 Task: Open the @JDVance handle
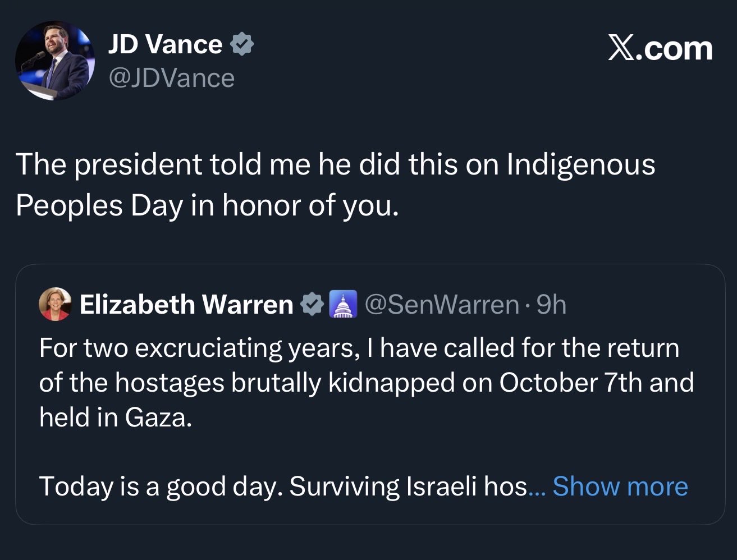click(171, 78)
